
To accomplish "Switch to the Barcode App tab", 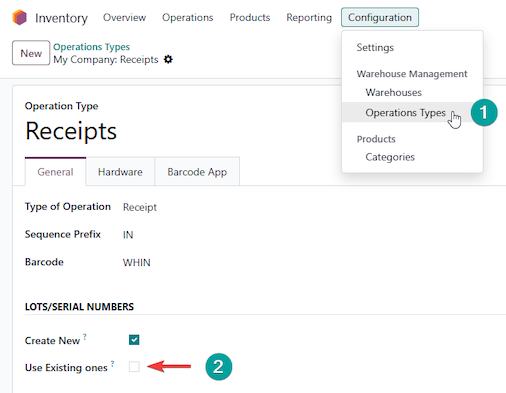I will click(x=197, y=172).
